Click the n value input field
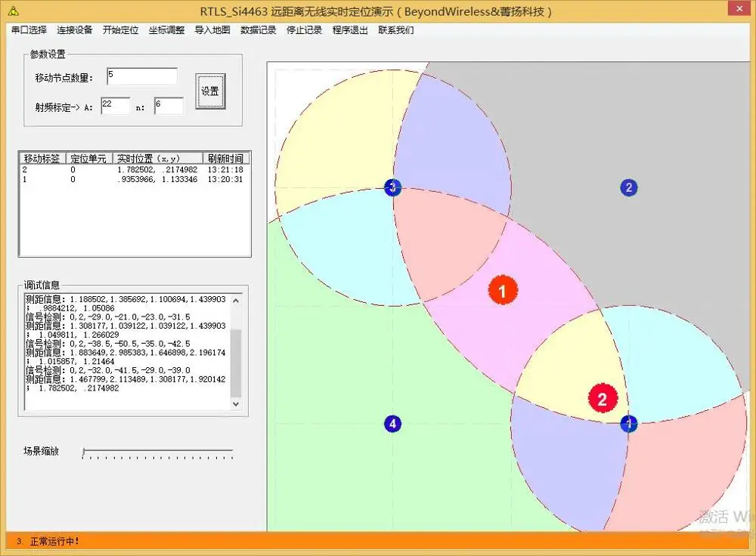 point(169,106)
